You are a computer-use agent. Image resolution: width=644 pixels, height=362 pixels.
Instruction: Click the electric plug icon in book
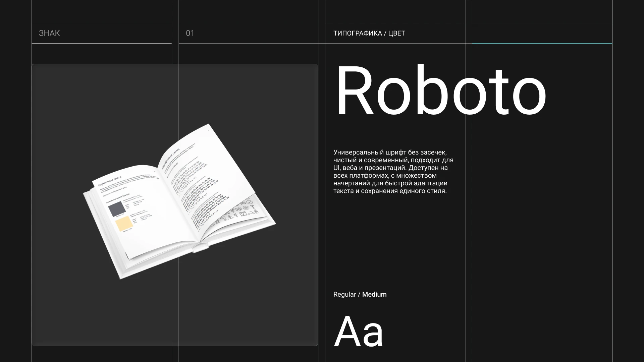236,215
